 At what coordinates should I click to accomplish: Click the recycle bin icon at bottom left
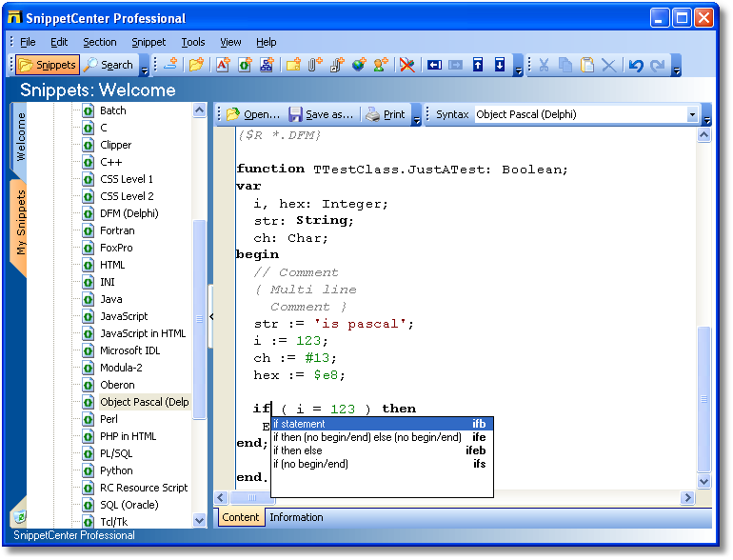pos(20,516)
